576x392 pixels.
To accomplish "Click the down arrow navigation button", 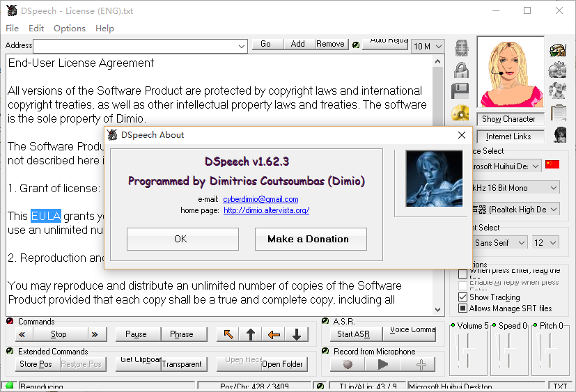I will (297, 334).
